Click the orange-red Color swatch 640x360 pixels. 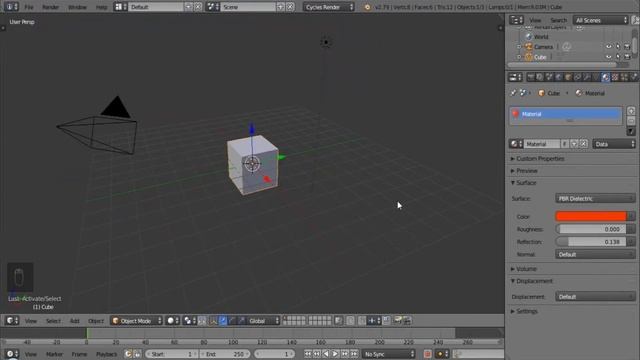coord(591,216)
